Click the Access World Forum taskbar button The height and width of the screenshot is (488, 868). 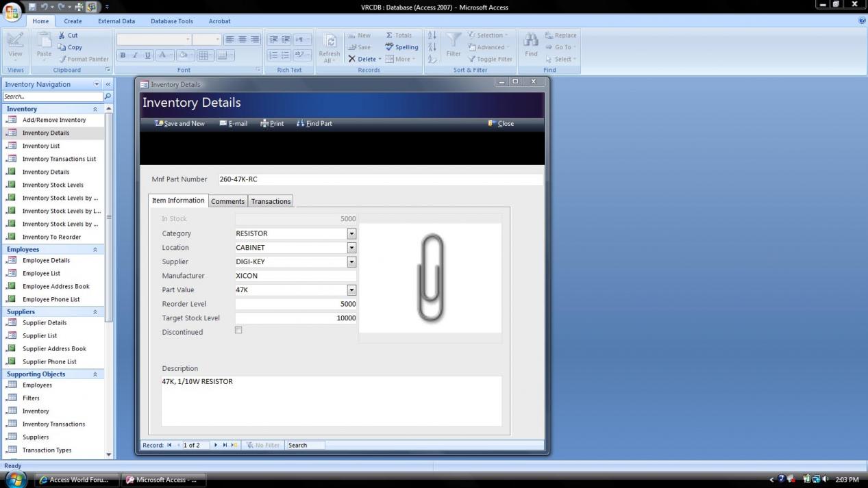click(x=75, y=480)
